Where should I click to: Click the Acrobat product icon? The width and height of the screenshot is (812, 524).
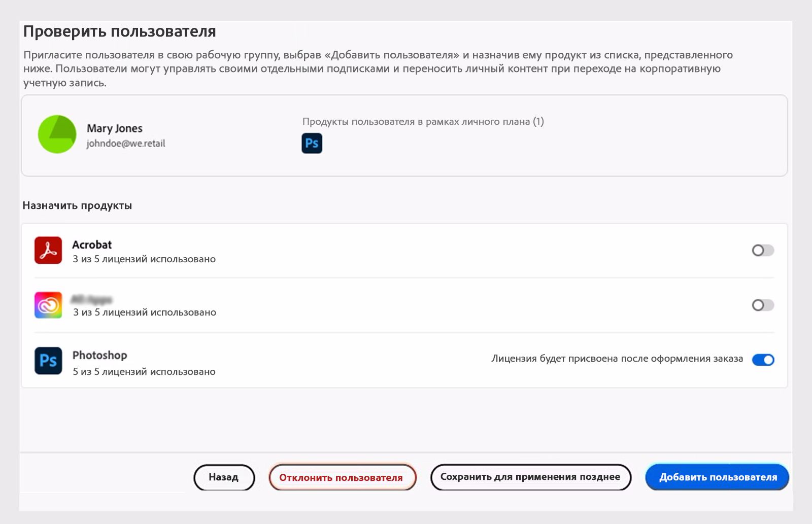pos(48,251)
